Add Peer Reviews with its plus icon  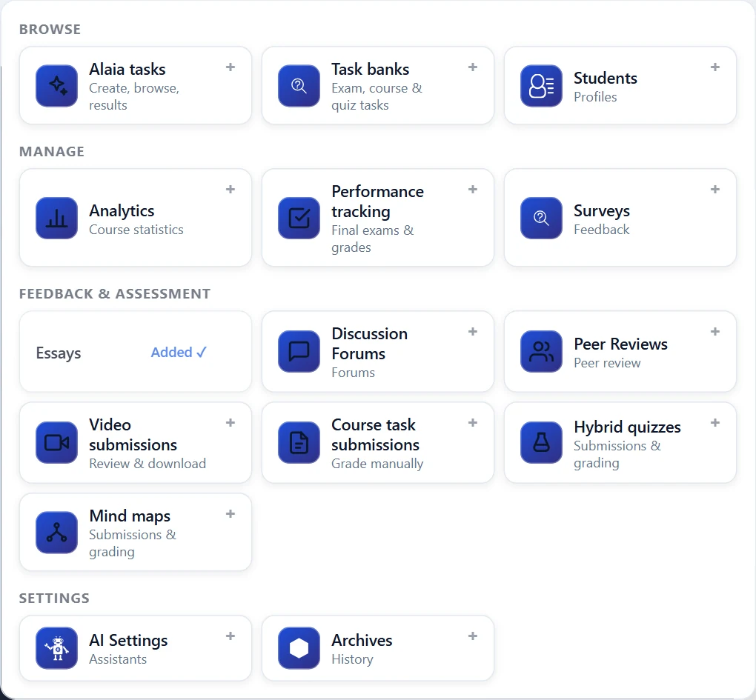[x=715, y=331]
